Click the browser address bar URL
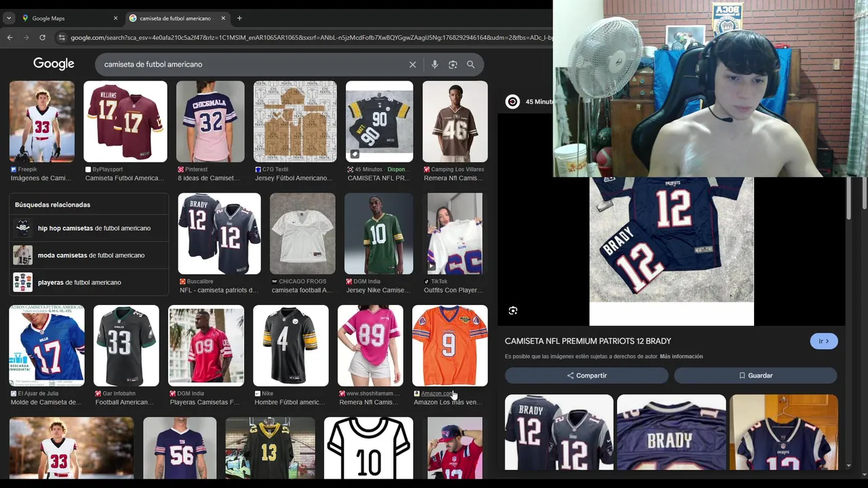868x488 pixels. (x=312, y=37)
